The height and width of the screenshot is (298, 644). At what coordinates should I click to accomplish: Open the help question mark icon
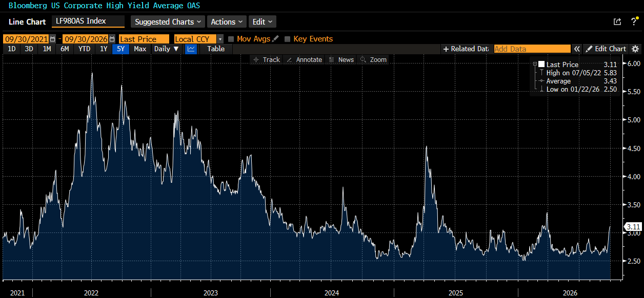(634, 22)
